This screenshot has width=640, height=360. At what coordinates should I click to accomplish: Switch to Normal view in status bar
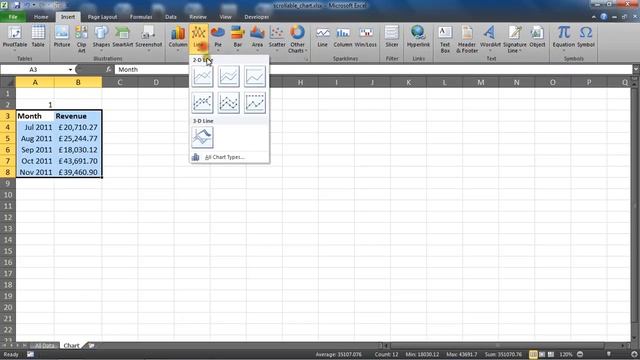pyautogui.click(x=533, y=354)
